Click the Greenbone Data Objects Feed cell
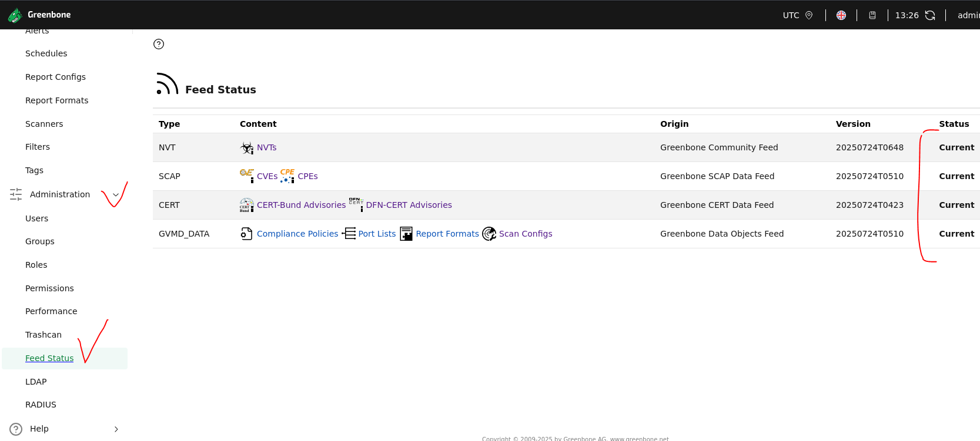Viewport: 980px width, 441px height. click(x=722, y=234)
